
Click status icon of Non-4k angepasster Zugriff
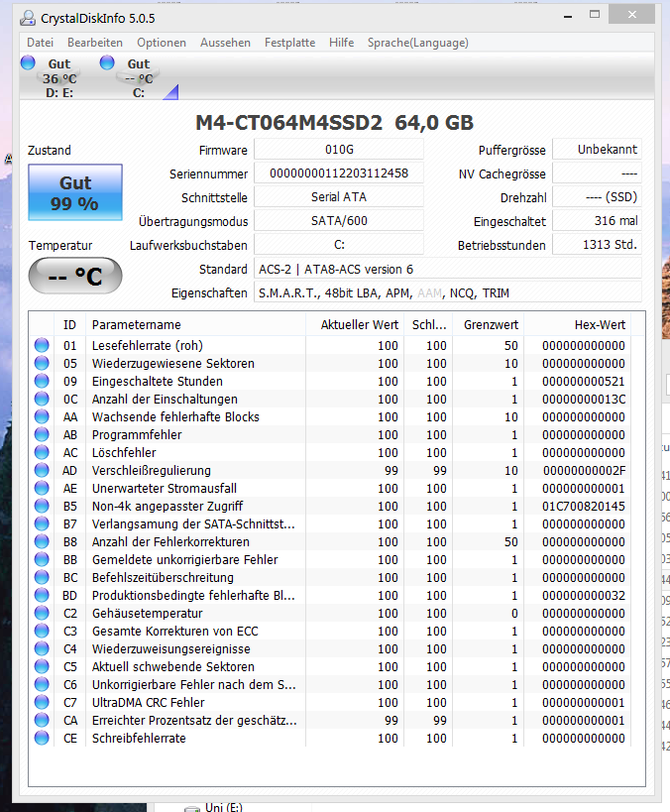tap(42, 506)
